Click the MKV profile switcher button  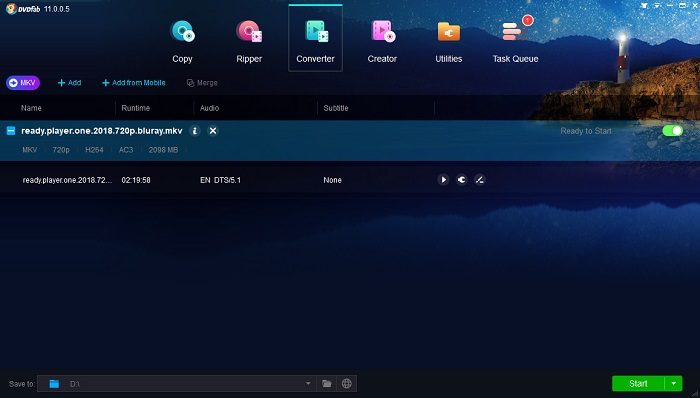tap(23, 83)
